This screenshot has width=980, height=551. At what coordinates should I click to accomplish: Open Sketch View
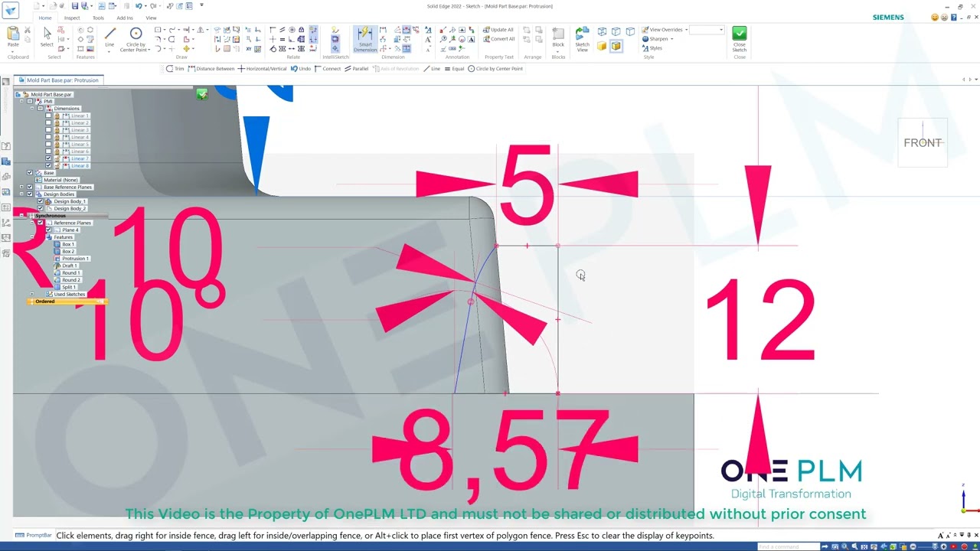(x=583, y=39)
